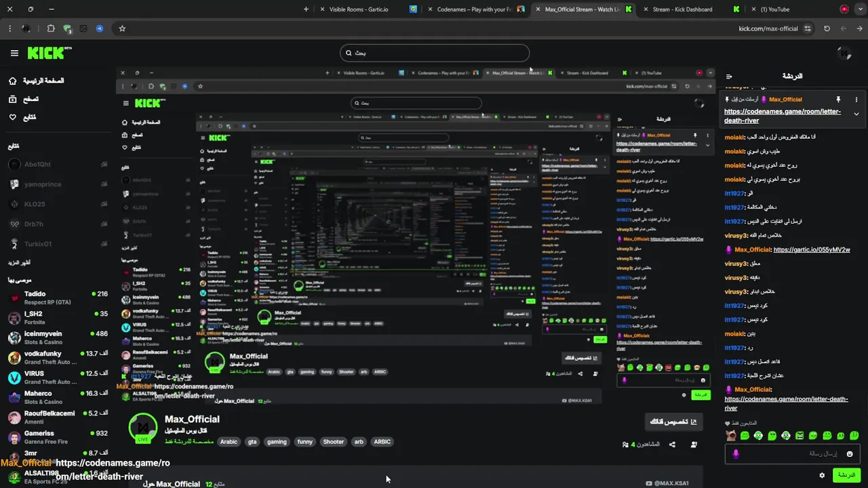Screen dimensions: 868x488
Task: Click the pin icon on pinned message
Action: 838,100
